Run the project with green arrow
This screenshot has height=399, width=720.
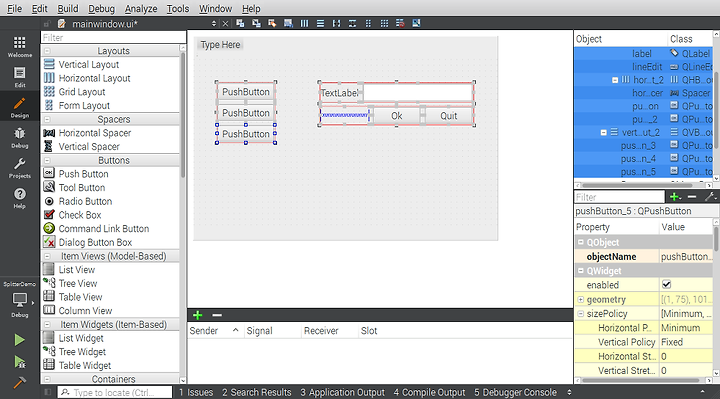[19, 340]
